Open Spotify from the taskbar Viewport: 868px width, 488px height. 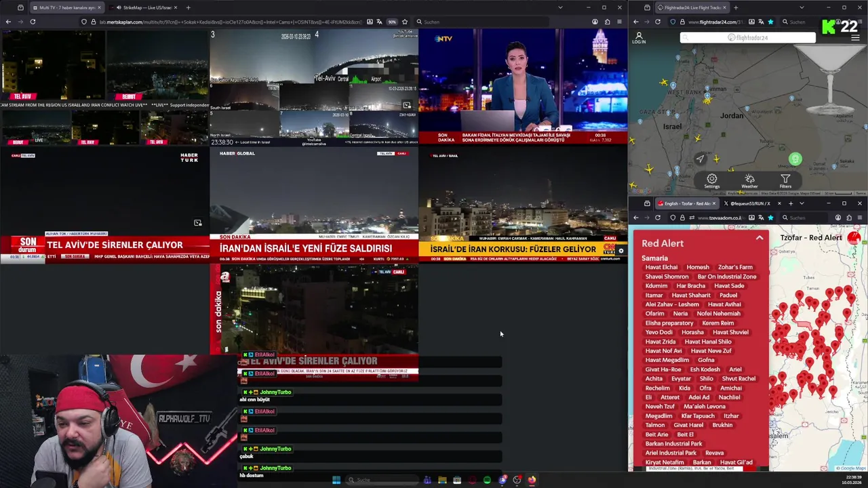click(487, 480)
